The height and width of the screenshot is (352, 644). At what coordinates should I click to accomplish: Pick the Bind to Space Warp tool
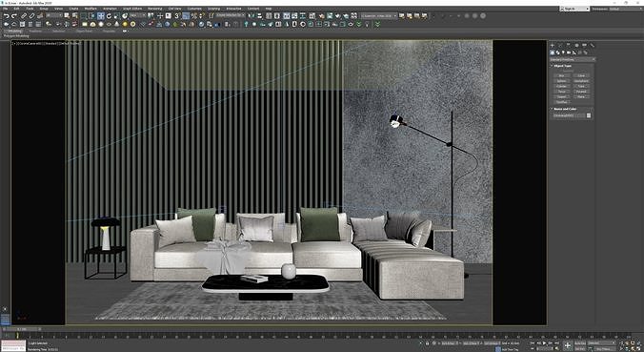(x=39, y=15)
